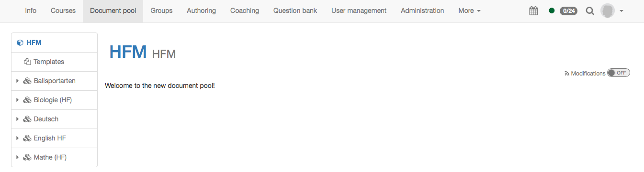Screen dimensions: 644x172
Task: Expand the Ballsportarten tree arrow
Action: tap(18, 81)
